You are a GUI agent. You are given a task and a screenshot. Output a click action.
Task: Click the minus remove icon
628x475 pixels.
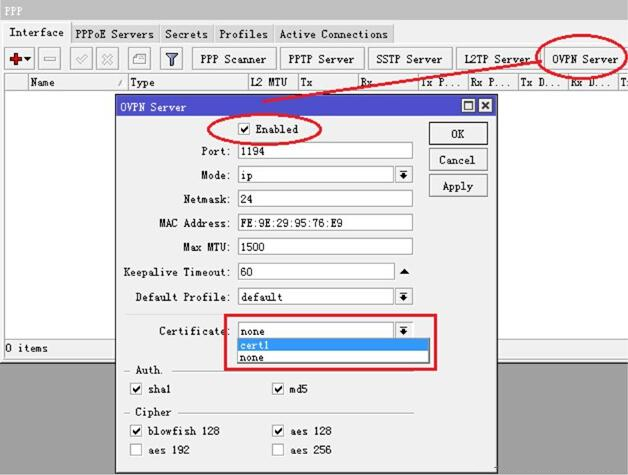pos(51,60)
